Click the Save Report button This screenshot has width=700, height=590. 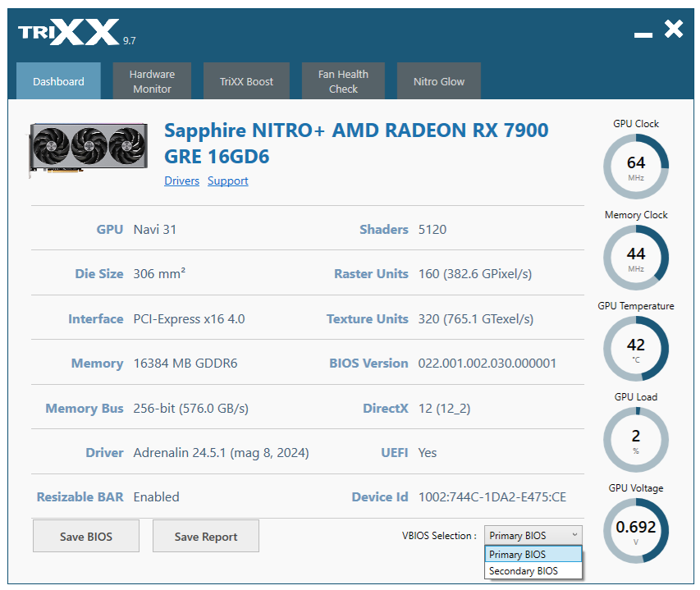coord(206,536)
